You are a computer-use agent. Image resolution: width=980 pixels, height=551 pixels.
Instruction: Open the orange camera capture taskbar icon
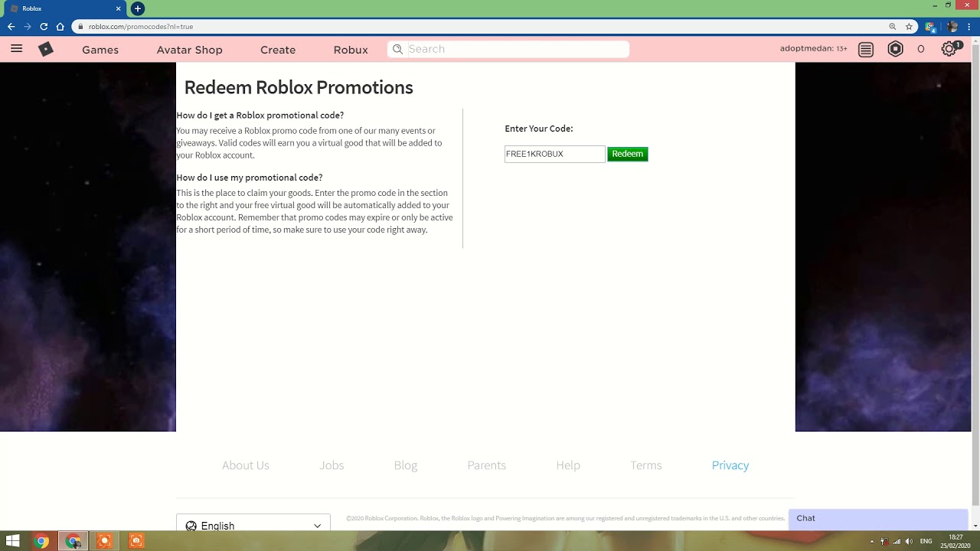(136, 541)
